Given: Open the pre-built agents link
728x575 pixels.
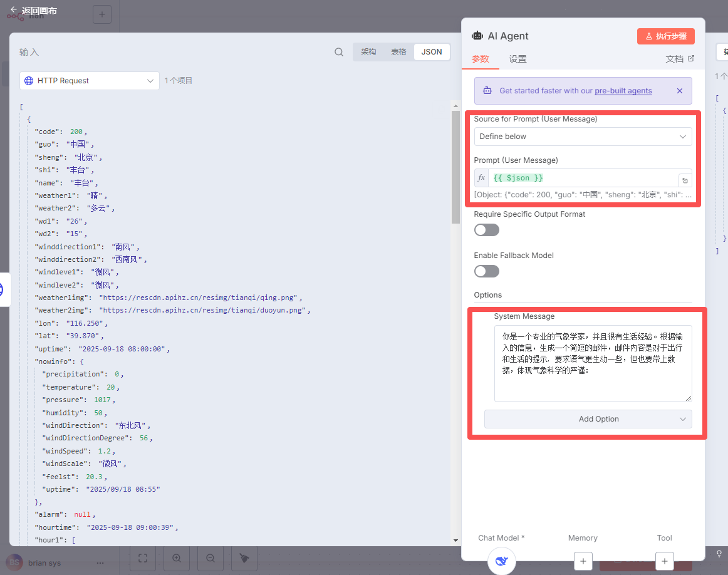Looking at the screenshot, I should point(623,91).
